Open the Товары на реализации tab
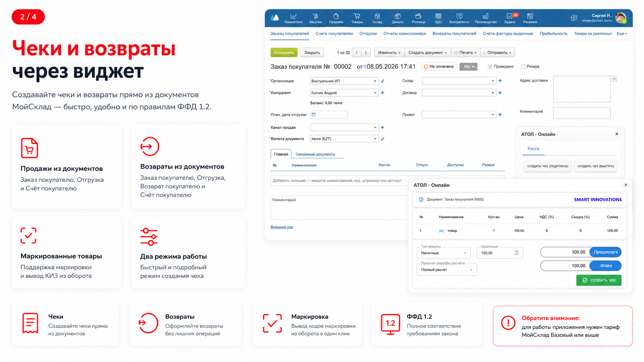 coord(593,33)
